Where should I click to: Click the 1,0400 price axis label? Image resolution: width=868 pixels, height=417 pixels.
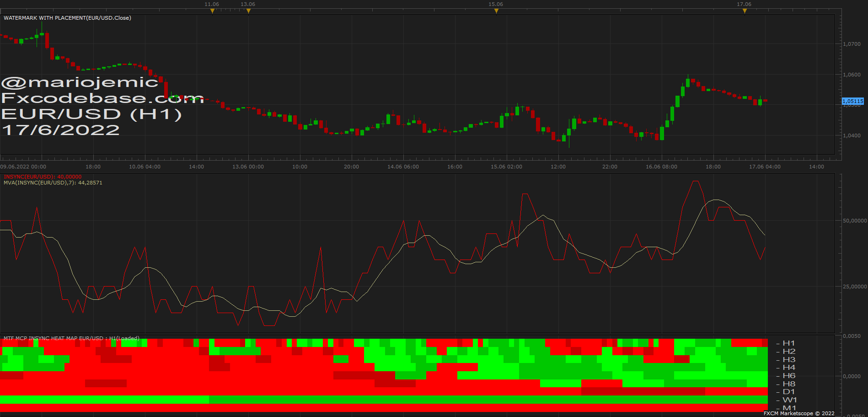[x=852, y=135]
